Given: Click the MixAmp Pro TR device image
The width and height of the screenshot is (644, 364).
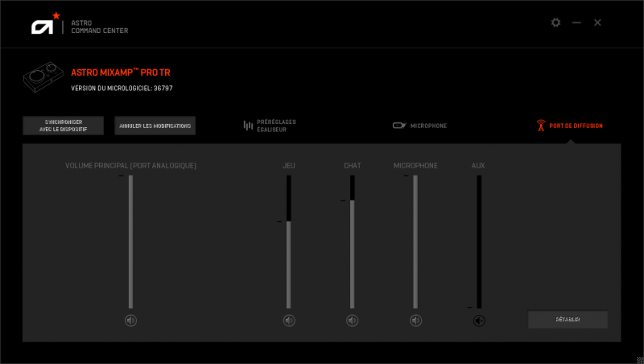Looking at the screenshot, I should pyautogui.click(x=43, y=77).
